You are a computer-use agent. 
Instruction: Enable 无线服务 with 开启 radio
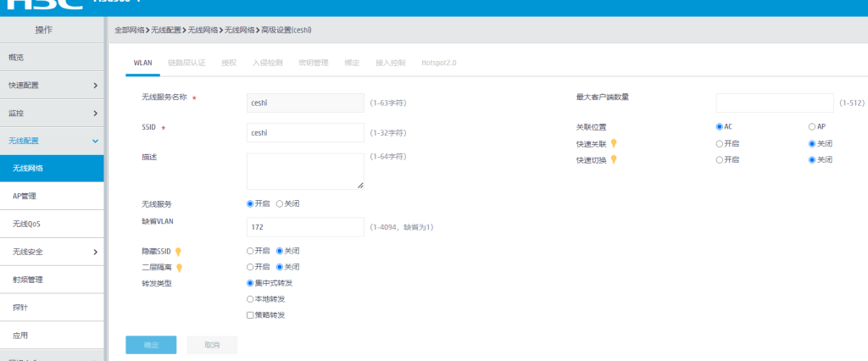point(250,203)
